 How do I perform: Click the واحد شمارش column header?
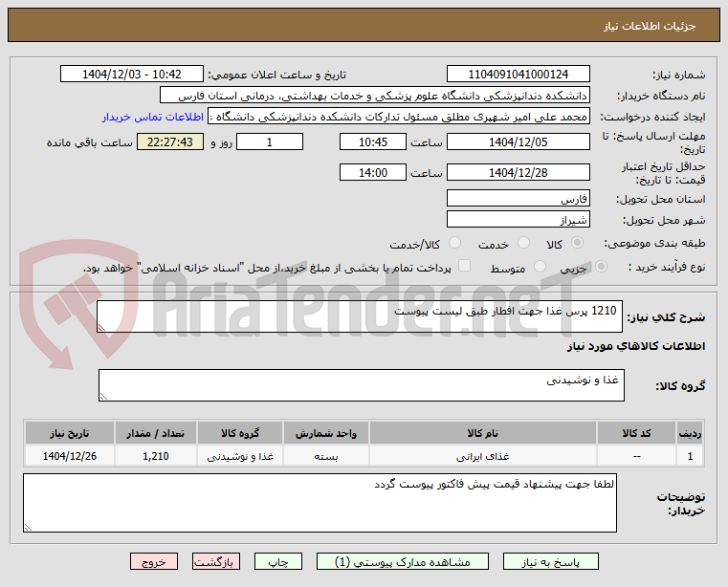(326, 433)
